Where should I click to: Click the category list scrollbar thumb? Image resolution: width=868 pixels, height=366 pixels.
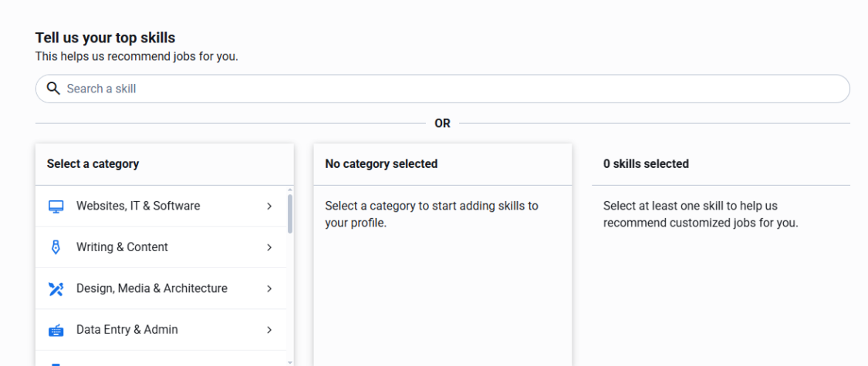(x=290, y=213)
